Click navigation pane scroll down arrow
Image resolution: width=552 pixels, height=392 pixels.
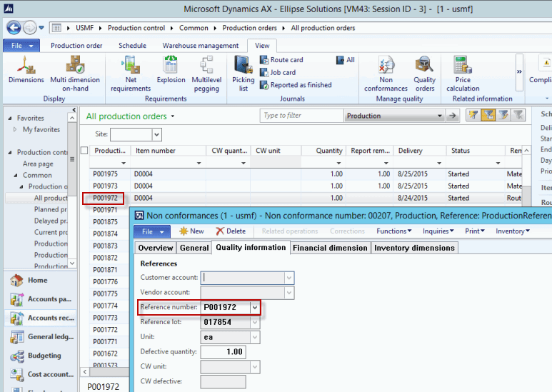72,263
